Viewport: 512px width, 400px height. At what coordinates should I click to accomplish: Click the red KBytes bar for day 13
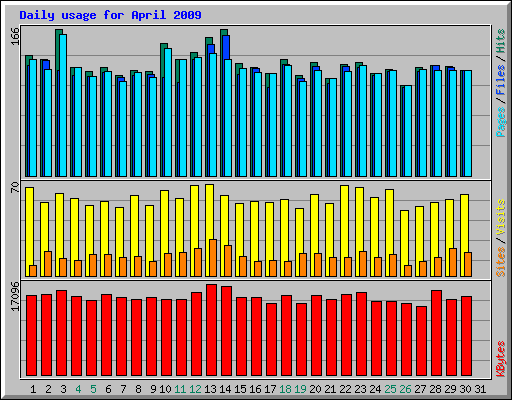pos(211,330)
